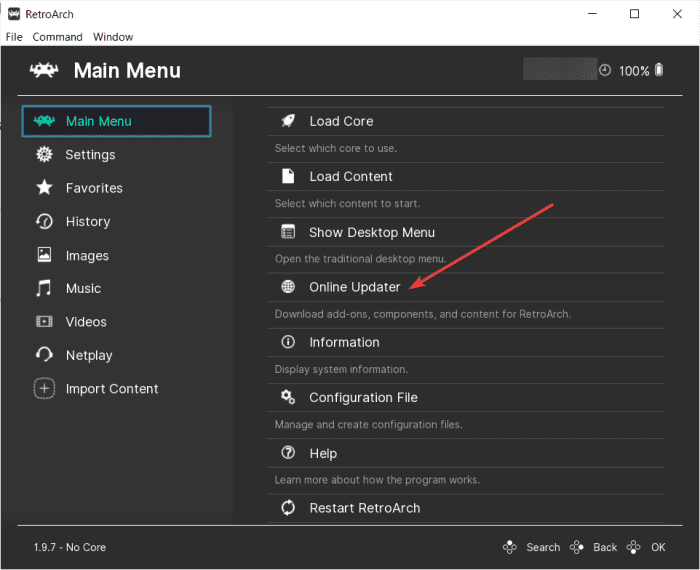Open Videos label in sidebar
Screen dimensions: 700x570
pyautogui.click(x=86, y=322)
